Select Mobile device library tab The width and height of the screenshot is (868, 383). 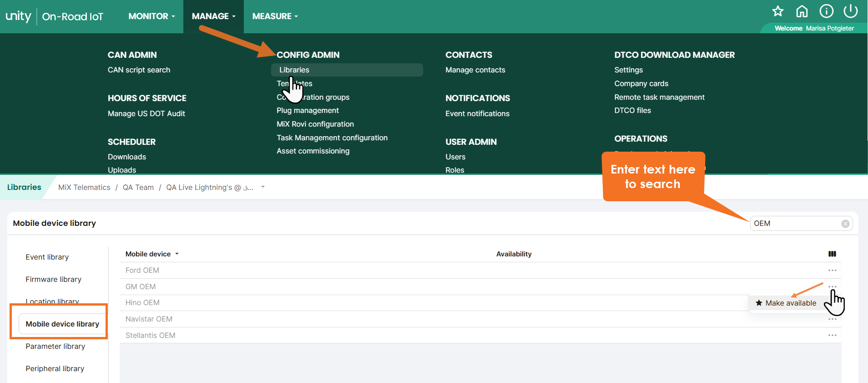[x=62, y=324]
